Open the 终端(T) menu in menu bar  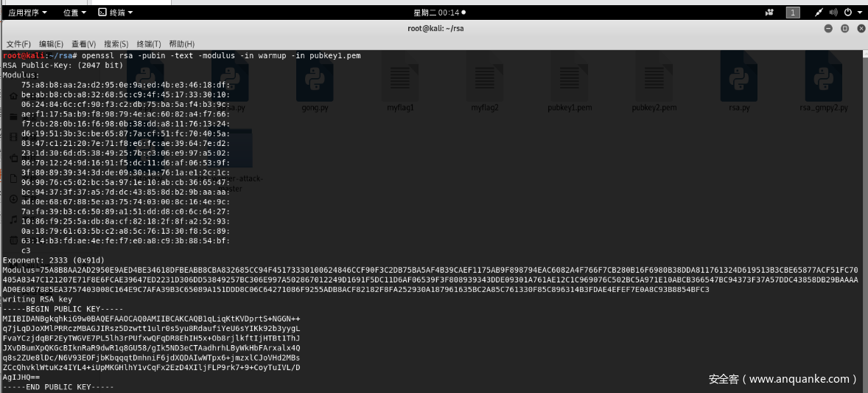click(x=148, y=44)
